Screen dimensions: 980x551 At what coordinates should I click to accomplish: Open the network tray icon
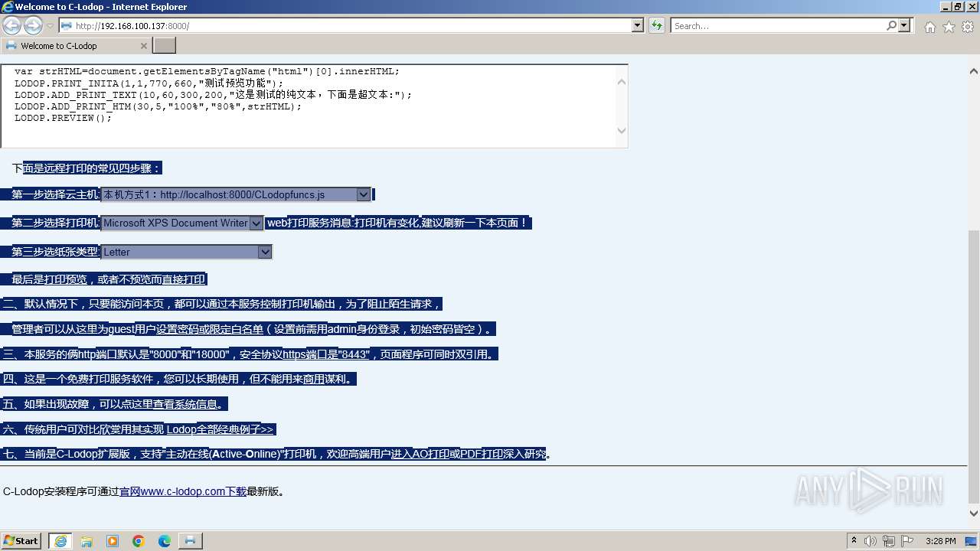pyautogui.click(x=890, y=541)
